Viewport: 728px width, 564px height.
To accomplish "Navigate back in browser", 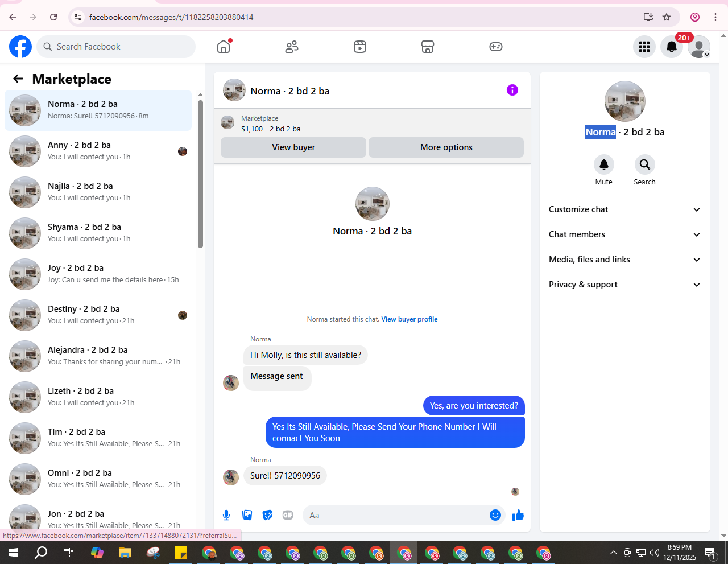I will pos(13,17).
